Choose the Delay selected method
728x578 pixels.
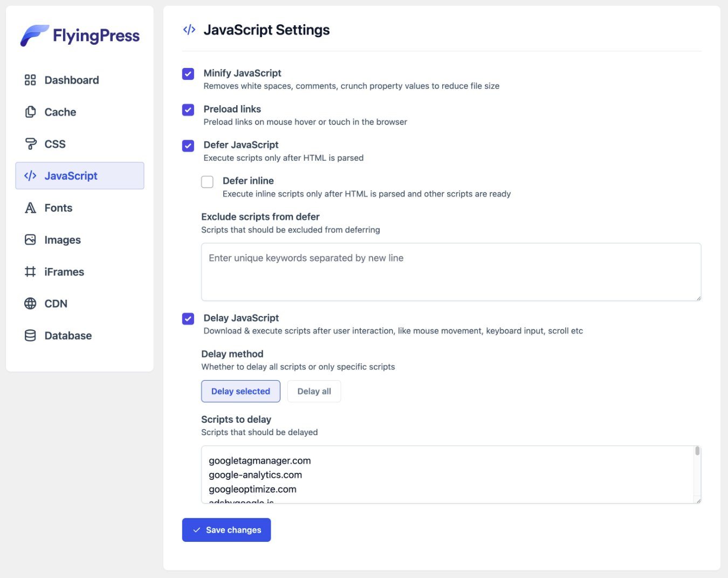click(241, 391)
